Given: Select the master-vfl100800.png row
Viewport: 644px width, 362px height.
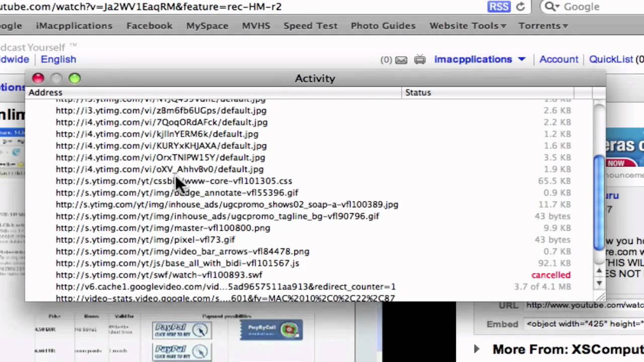Looking at the screenshot, I should tap(309, 228).
